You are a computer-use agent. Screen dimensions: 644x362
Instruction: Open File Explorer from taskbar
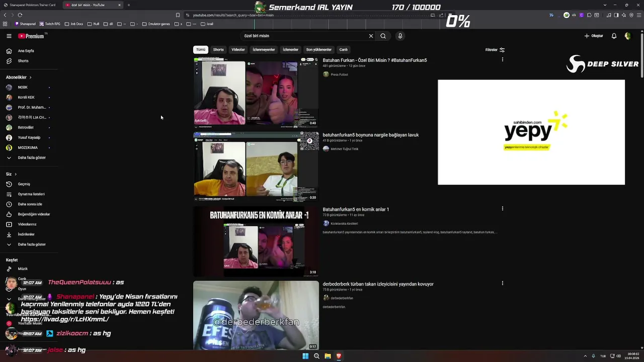[x=328, y=356]
